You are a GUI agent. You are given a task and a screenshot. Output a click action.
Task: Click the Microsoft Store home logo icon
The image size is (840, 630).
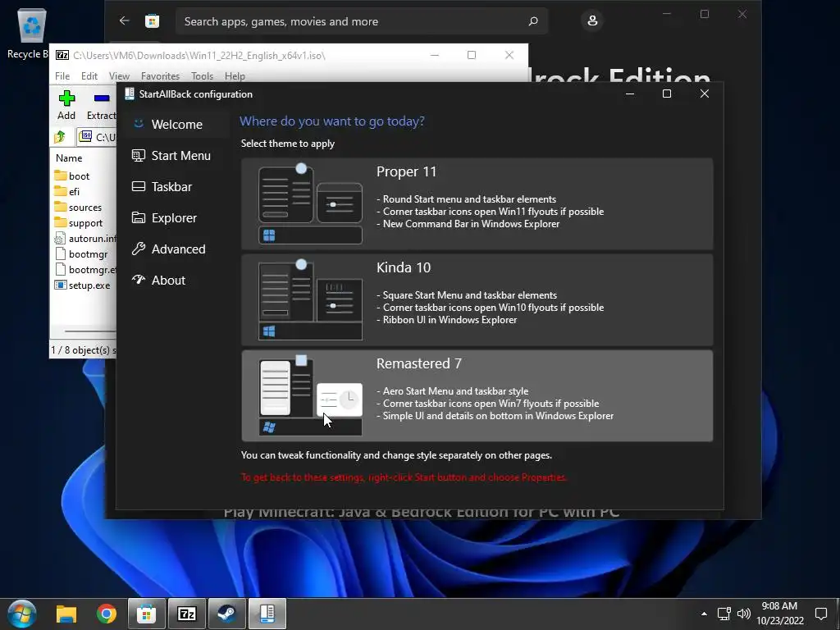click(152, 21)
